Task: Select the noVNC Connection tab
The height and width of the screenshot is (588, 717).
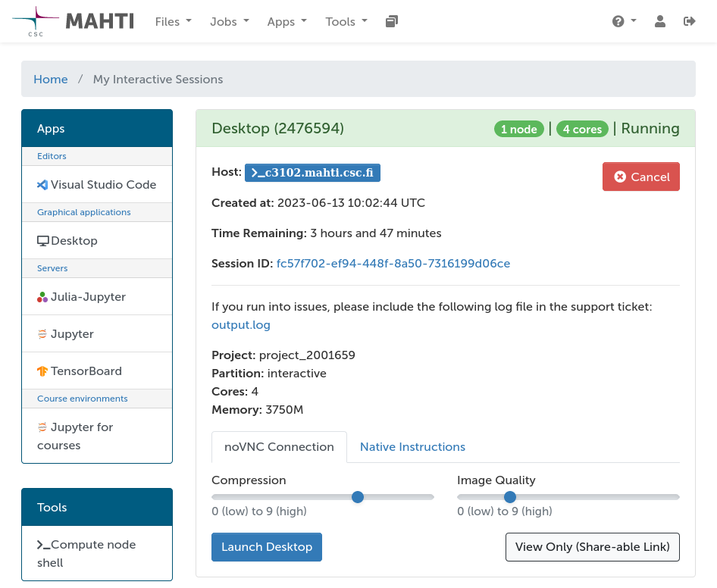Action: (x=279, y=447)
